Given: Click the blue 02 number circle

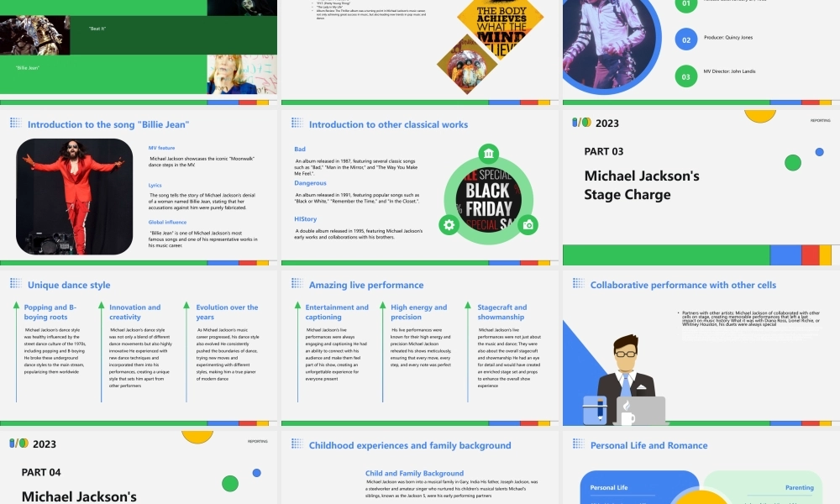Looking at the screenshot, I should point(686,39).
